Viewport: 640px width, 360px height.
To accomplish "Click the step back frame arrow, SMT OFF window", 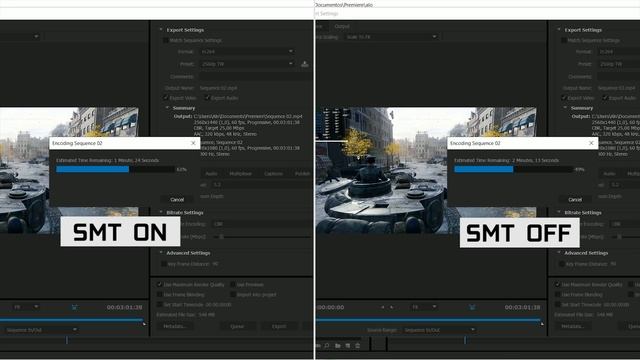I will point(383,307).
